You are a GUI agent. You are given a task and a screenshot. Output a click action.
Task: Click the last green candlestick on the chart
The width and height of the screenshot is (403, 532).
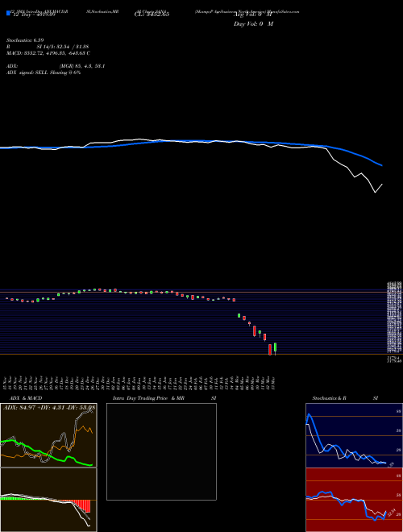[x=275, y=347]
